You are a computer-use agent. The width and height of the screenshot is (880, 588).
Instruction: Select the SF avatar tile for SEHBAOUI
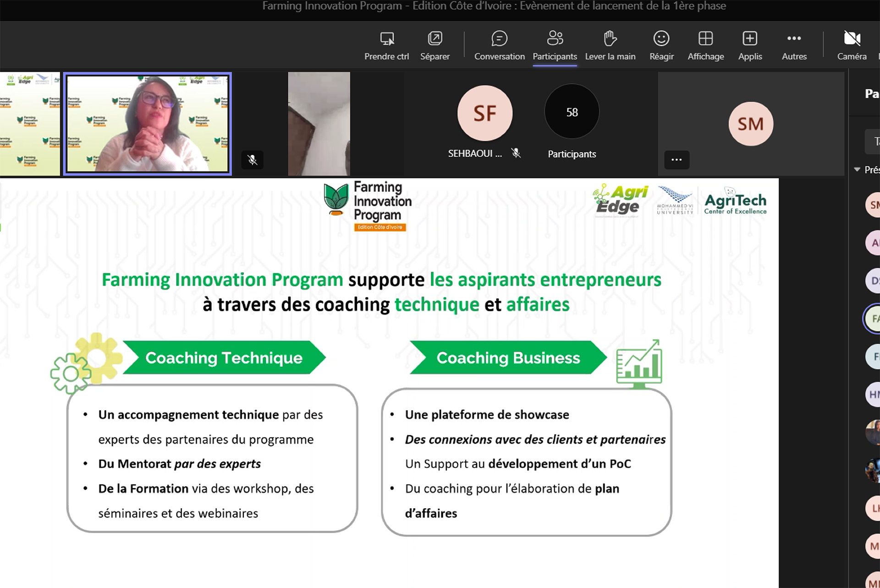point(484,113)
